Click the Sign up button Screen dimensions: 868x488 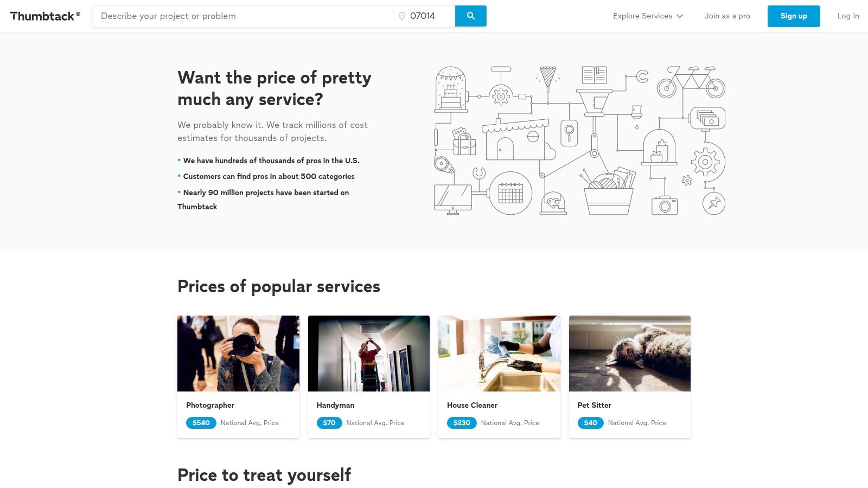[x=794, y=16]
